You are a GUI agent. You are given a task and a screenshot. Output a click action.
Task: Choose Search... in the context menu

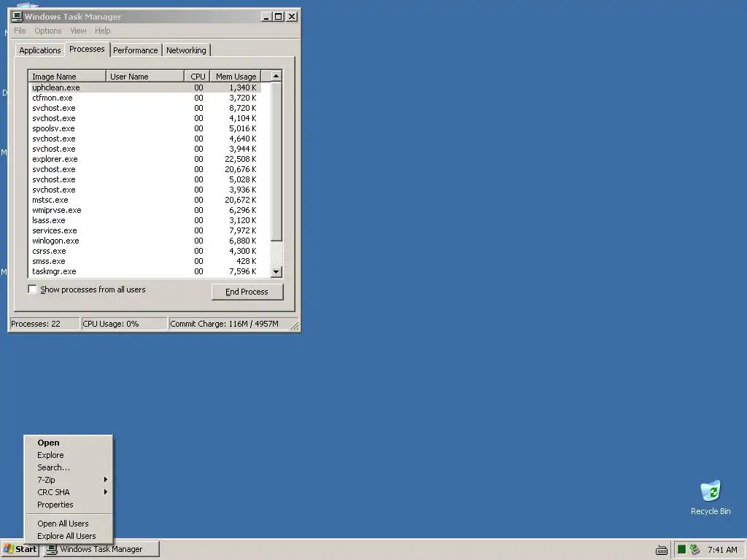[x=69, y=467]
